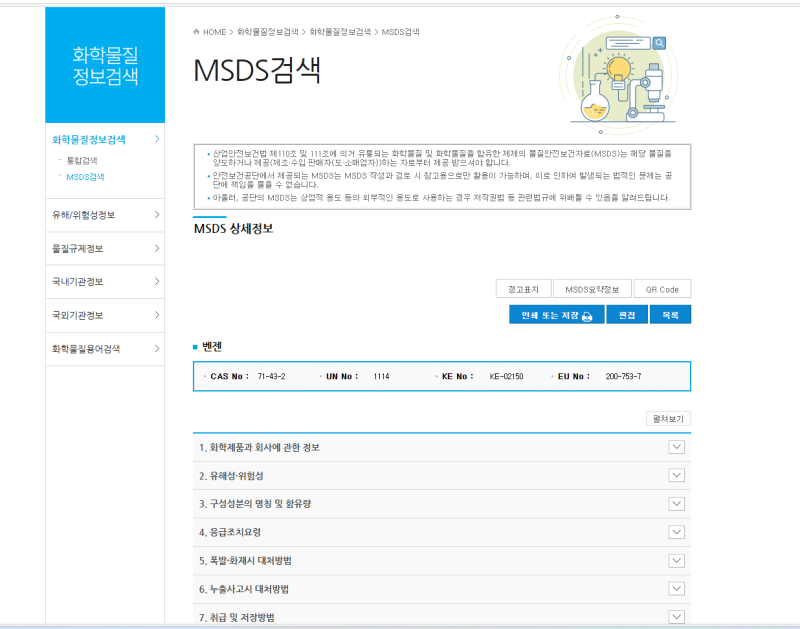Open sidebar menu 국외기관정보
Viewport: 800px width, 629px height.
105,315
